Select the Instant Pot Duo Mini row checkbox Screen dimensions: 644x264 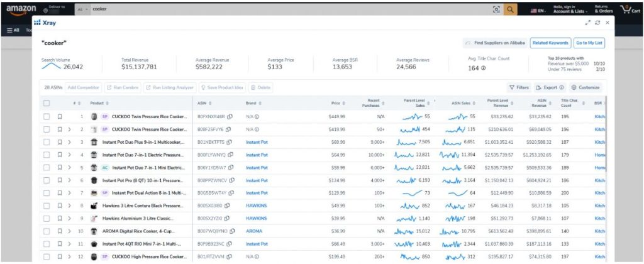pos(47,168)
